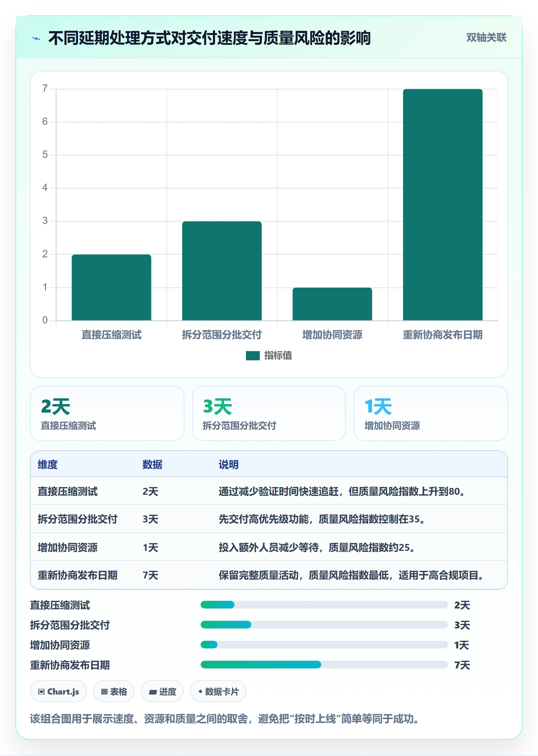538x756 pixels.
Task: Click the footer note about 按时上线
Action: tap(225, 719)
